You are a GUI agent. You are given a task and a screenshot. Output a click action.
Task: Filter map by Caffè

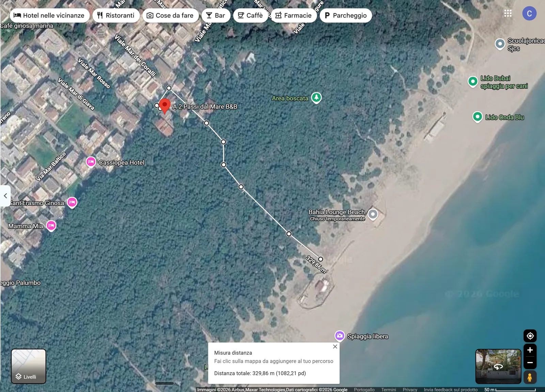[250, 15]
